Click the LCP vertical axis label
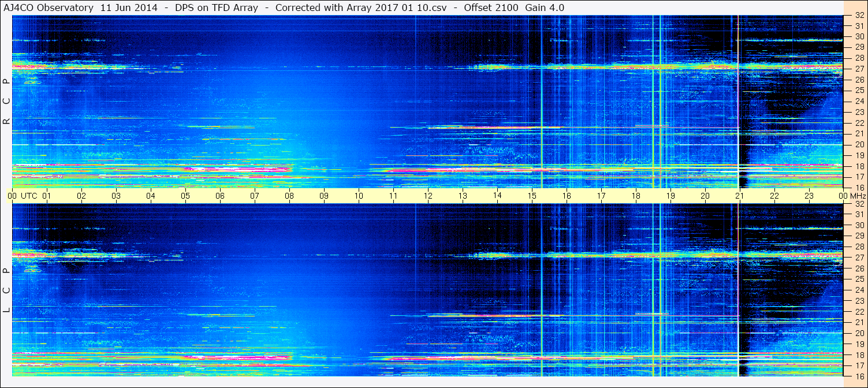The image size is (868, 388). (x=6, y=290)
